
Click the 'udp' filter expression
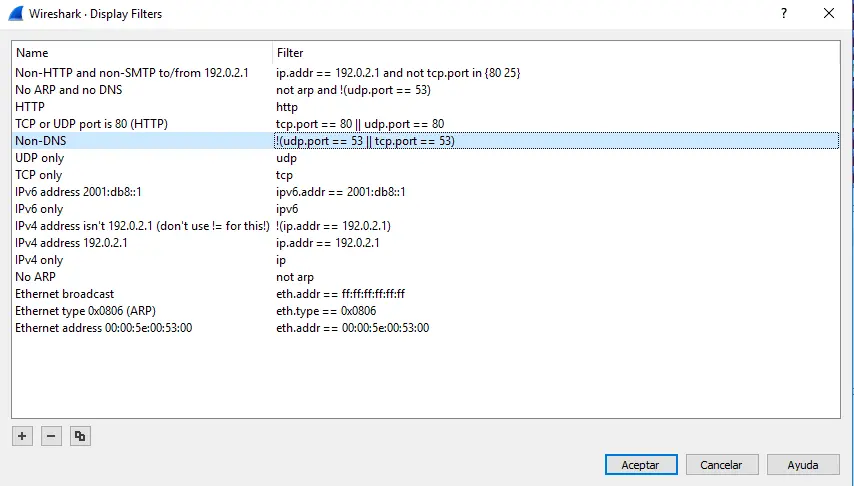286,158
